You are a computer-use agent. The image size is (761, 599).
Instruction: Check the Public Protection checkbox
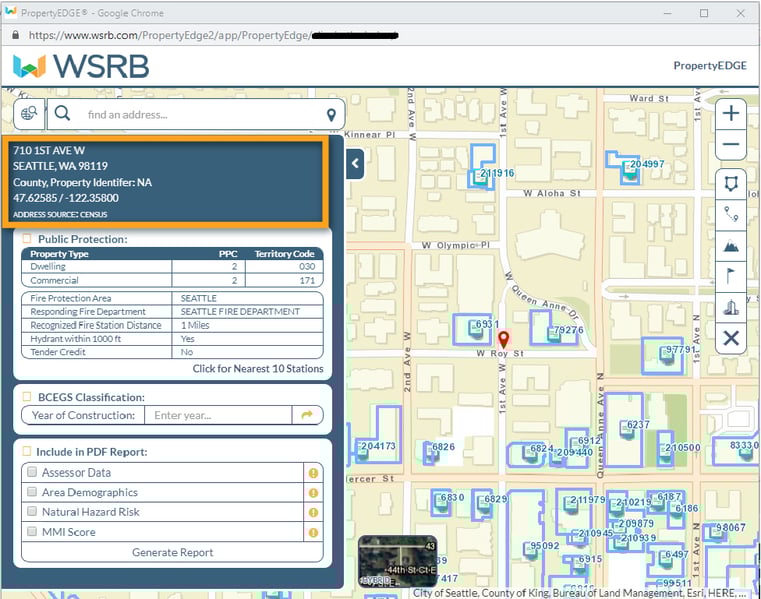27,238
